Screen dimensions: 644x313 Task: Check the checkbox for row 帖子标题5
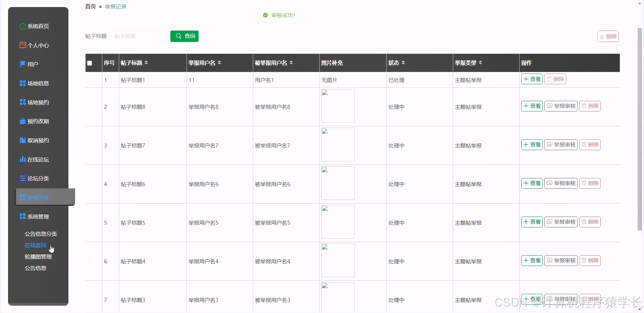[x=90, y=223]
